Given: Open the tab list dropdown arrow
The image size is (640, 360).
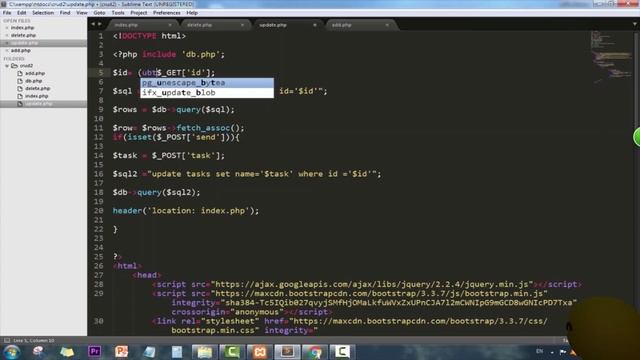Looking at the screenshot, I should tap(635, 24).
